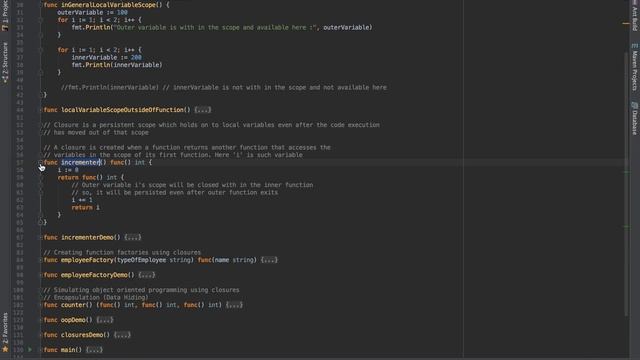Click 'closuresDemo' function name

[82, 335]
